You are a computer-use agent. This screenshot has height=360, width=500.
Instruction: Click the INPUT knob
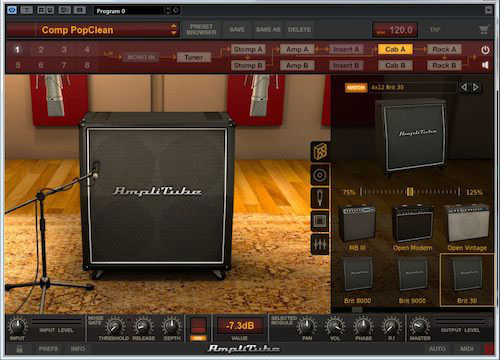[x=17, y=327]
